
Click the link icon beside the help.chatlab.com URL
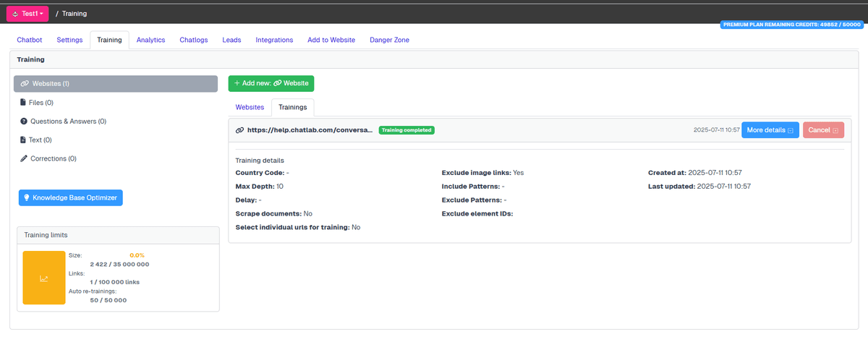[x=239, y=130]
